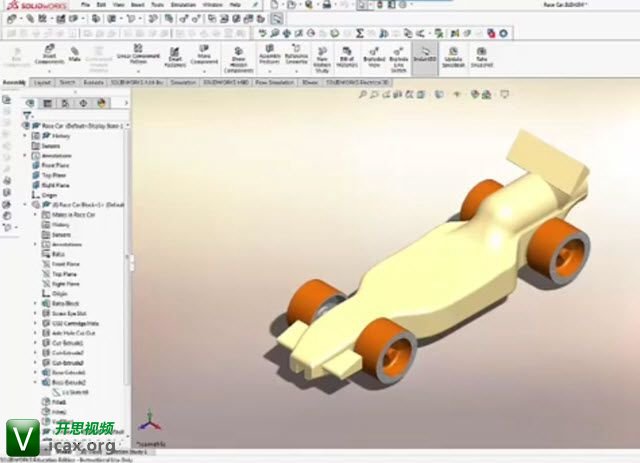Select the DimXpertManager crosshair tab
The image size is (640, 463).
[x=83, y=103]
